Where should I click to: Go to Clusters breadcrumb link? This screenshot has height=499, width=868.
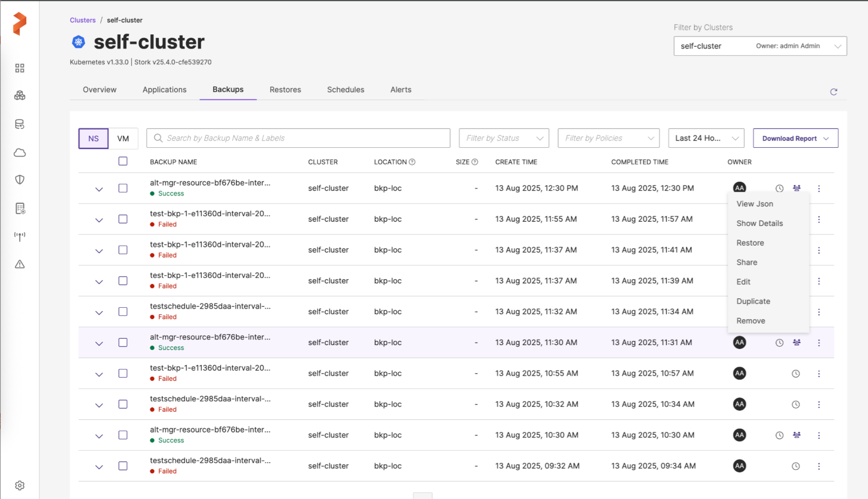pos(83,20)
